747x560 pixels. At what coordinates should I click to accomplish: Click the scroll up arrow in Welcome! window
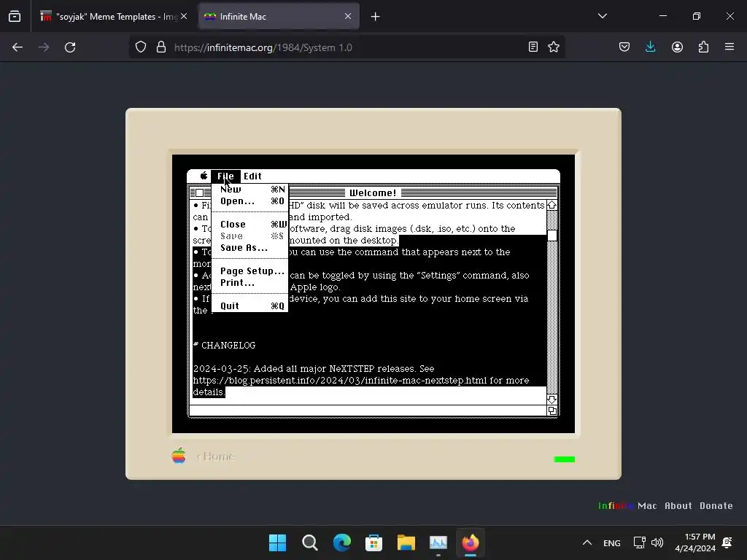click(551, 205)
